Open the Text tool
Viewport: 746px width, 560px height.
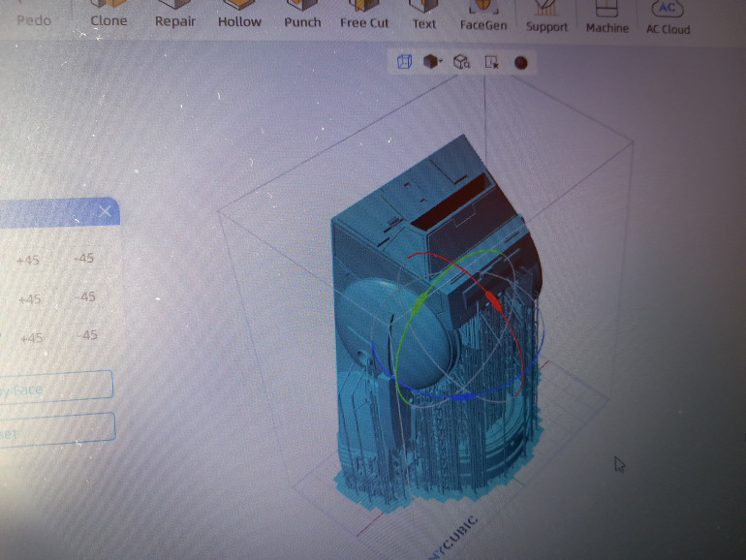pyautogui.click(x=423, y=16)
